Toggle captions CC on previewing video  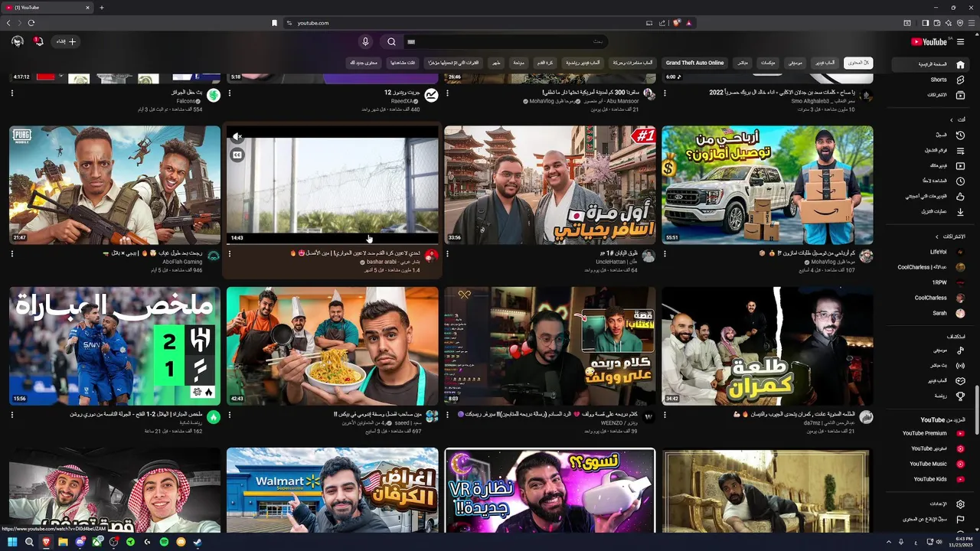[x=237, y=155]
